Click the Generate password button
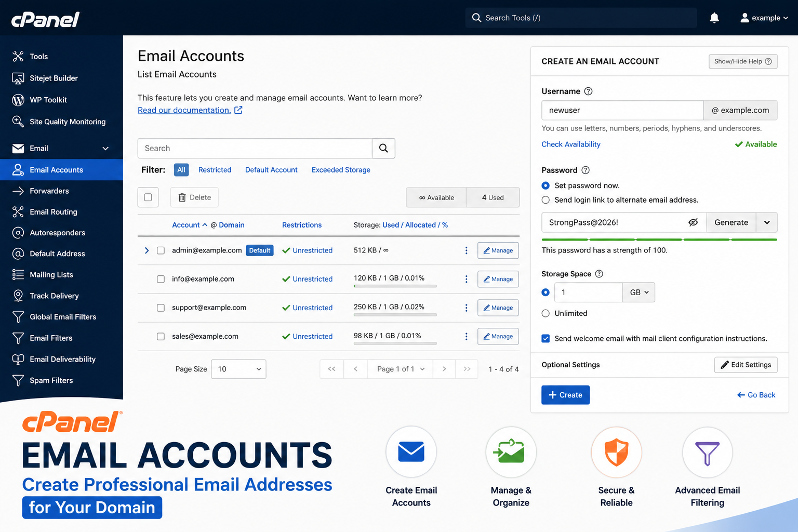Screen dimensions: 798x532 (x=731, y=222)
